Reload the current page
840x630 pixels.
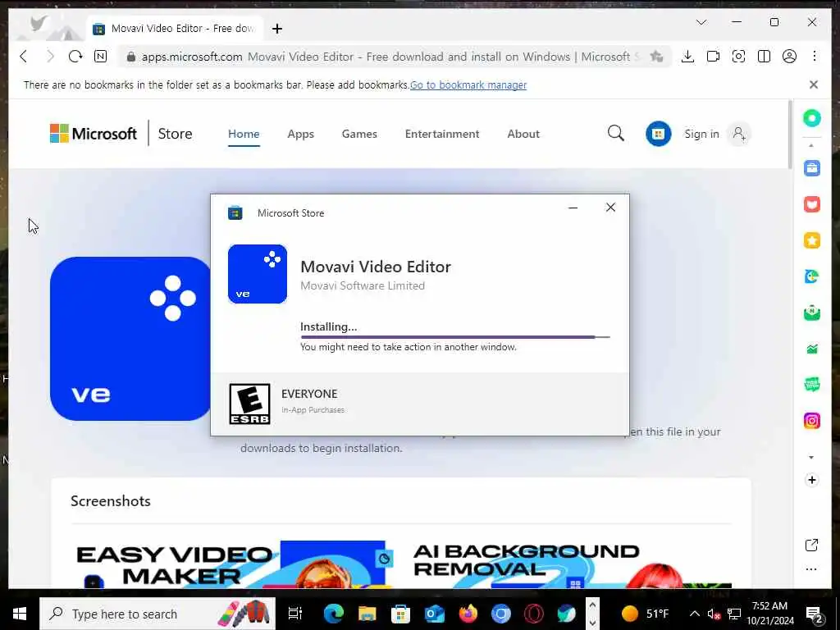pyautogui.click(x=75, y=57)
